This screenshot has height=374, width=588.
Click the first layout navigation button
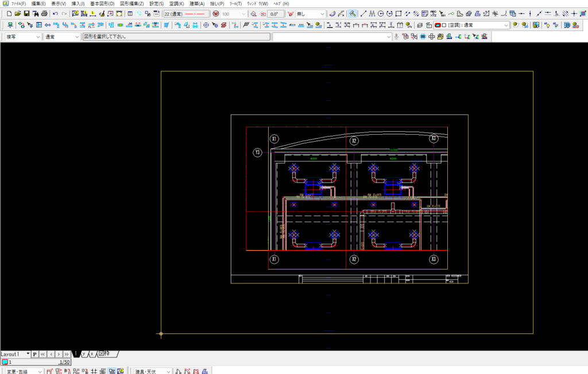42,354
